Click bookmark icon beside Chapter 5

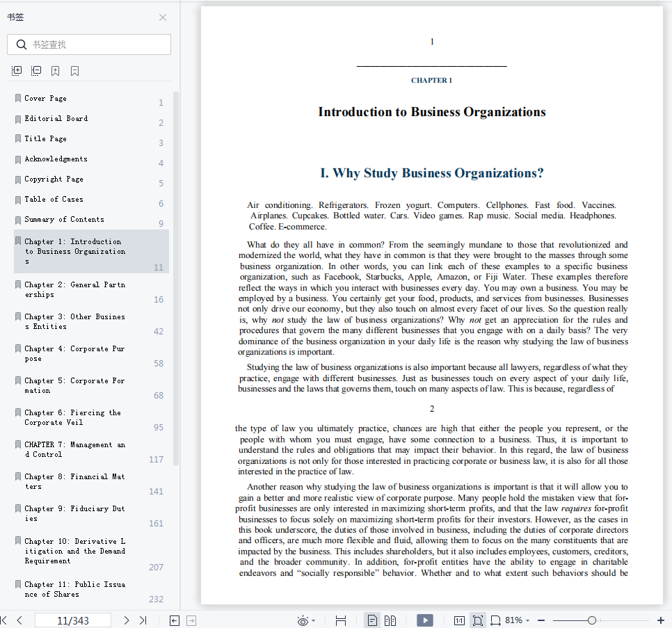pyautogui.click(x=18, y=380)
